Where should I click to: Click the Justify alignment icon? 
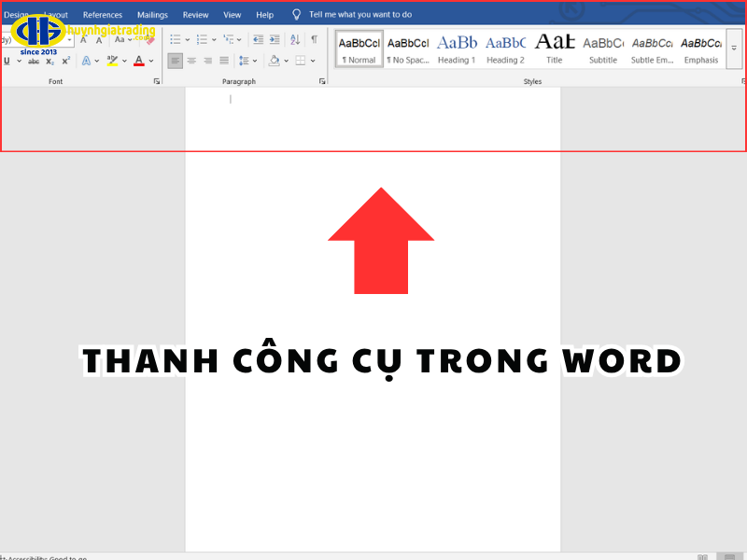pyautogui.click(x=224, y=61)
